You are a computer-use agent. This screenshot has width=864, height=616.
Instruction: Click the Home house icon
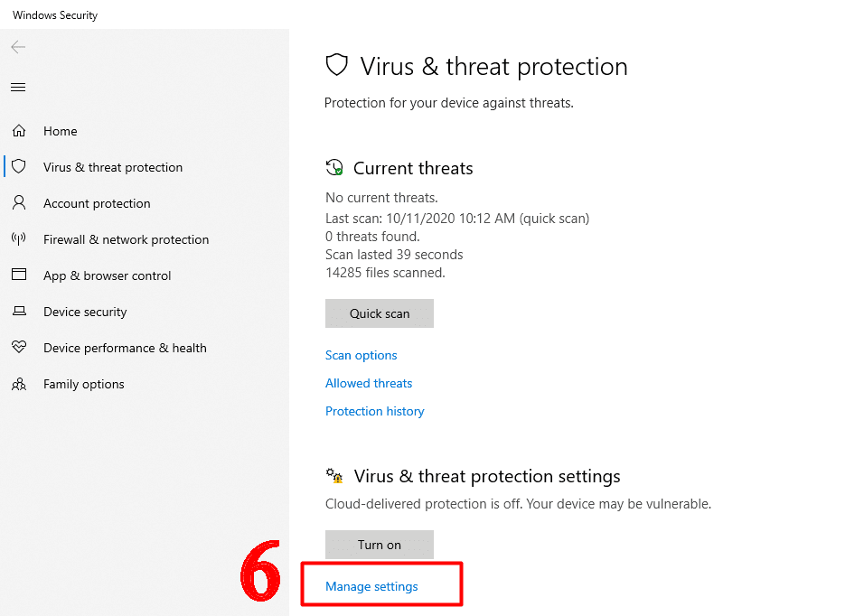(19, 131)
